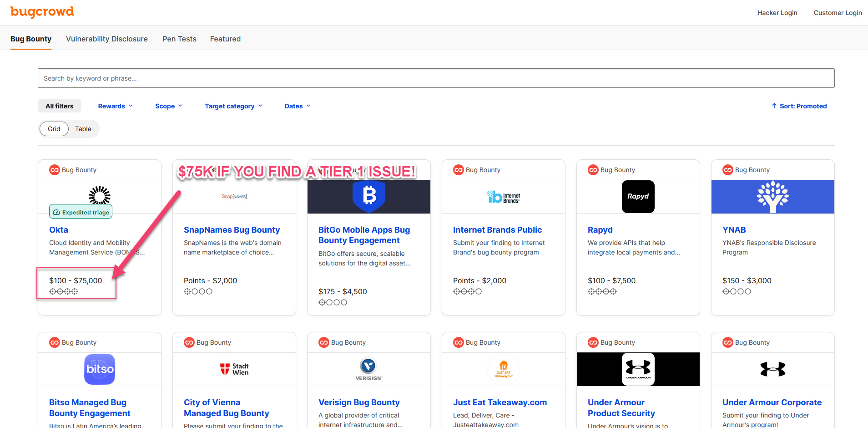Click Bug Bounty badge icon on Under Armour Product Security card
868x428 pixels.
click(593, 342)
